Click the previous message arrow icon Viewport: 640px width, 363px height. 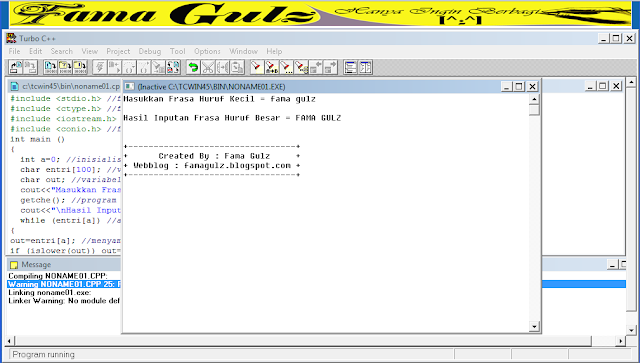[316, 67]
